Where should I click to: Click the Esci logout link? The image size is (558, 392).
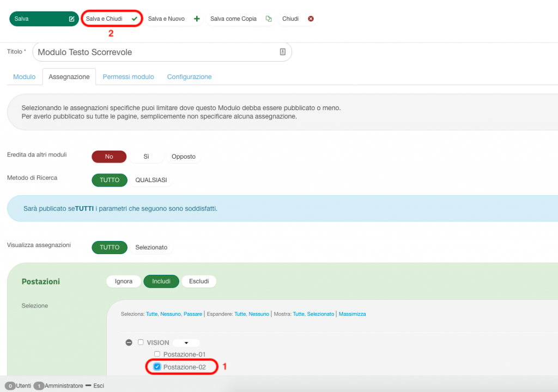pos(99,386)
